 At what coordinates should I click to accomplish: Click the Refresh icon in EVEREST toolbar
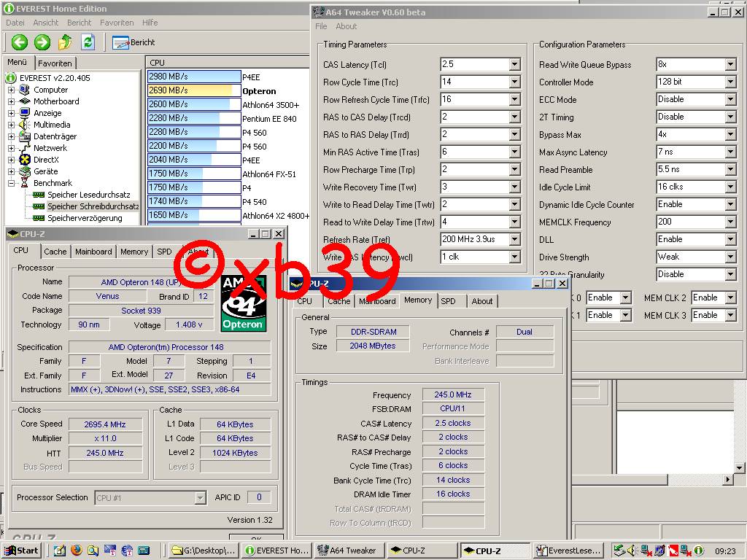click(x=88, y=42)
